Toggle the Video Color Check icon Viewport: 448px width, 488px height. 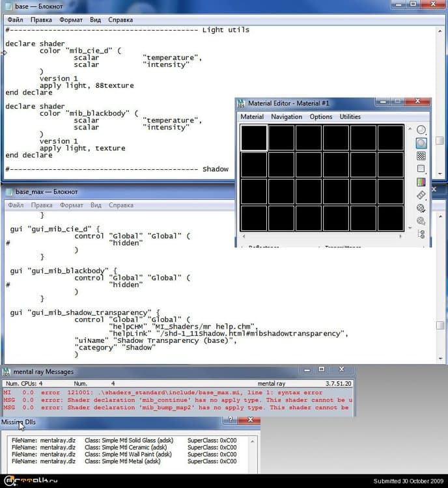point(421,182)
